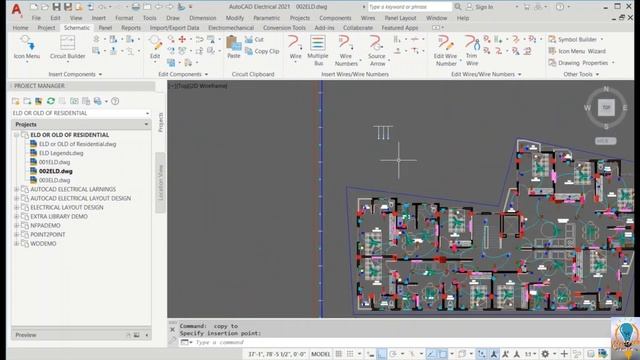Click the search magnifier icon in title bar
Viewport: 640px width, 360px height.
[x=458, y=7]
